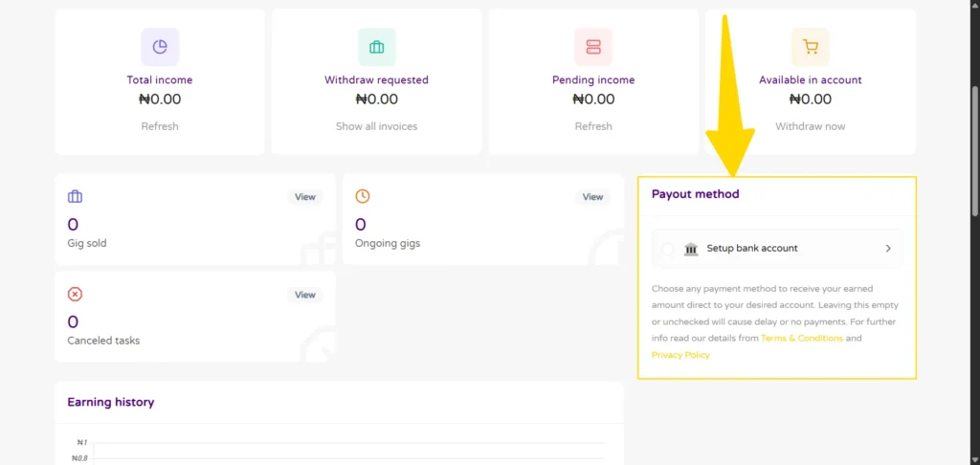
Task: Open the Privacy Policy link
Action: tap(680, 355)
